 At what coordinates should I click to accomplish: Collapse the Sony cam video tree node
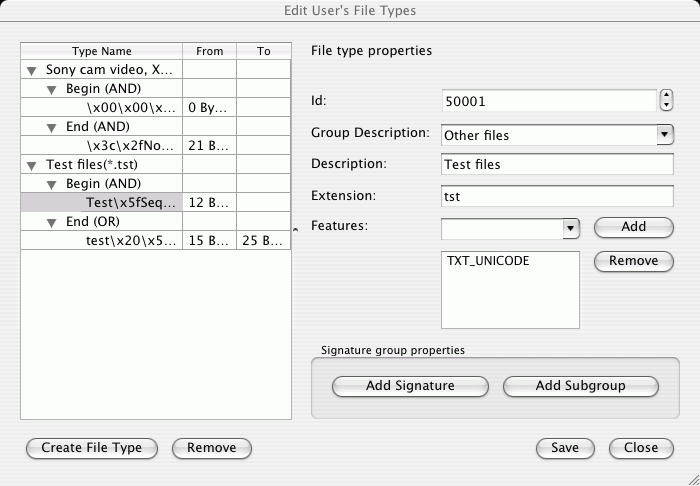click(x=31, y=71)
